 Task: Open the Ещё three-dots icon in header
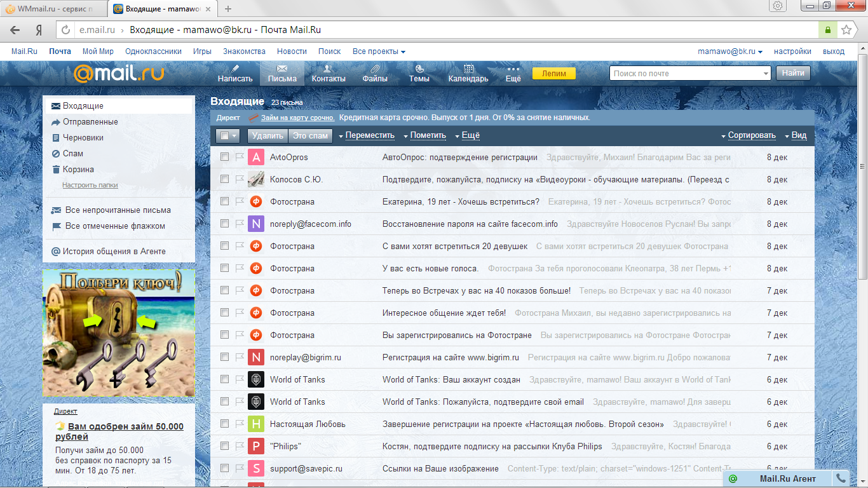[x=513, y=69]
